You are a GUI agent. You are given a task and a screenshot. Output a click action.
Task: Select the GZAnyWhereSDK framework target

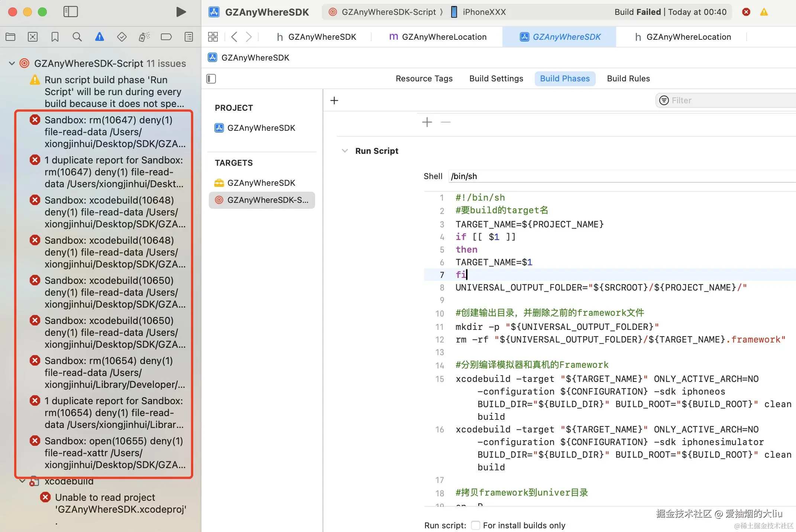[x=261, y=183]
